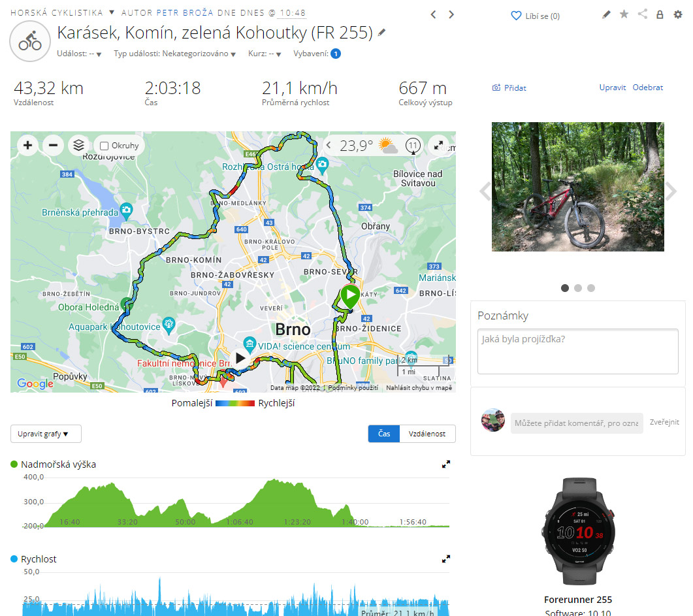This screenshot has height=616, width=693.
Task: Go to the next activity arrow
Action: [x=451, y=14]
